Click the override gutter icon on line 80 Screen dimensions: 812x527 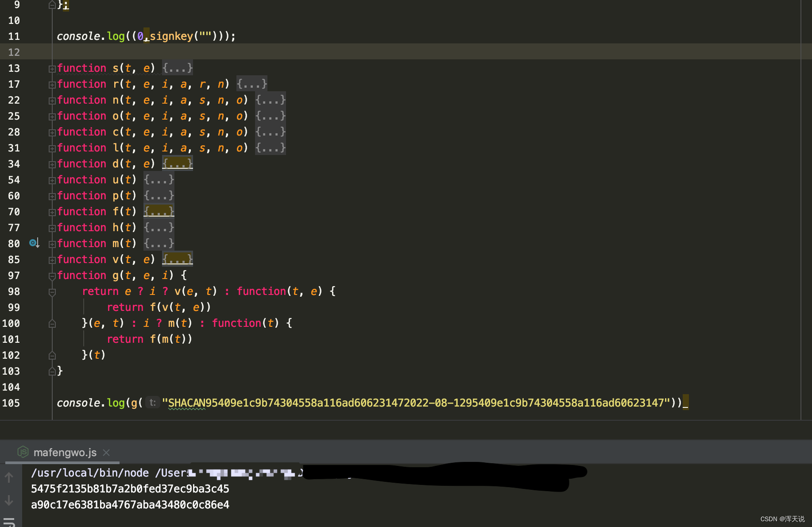(34, 243)
